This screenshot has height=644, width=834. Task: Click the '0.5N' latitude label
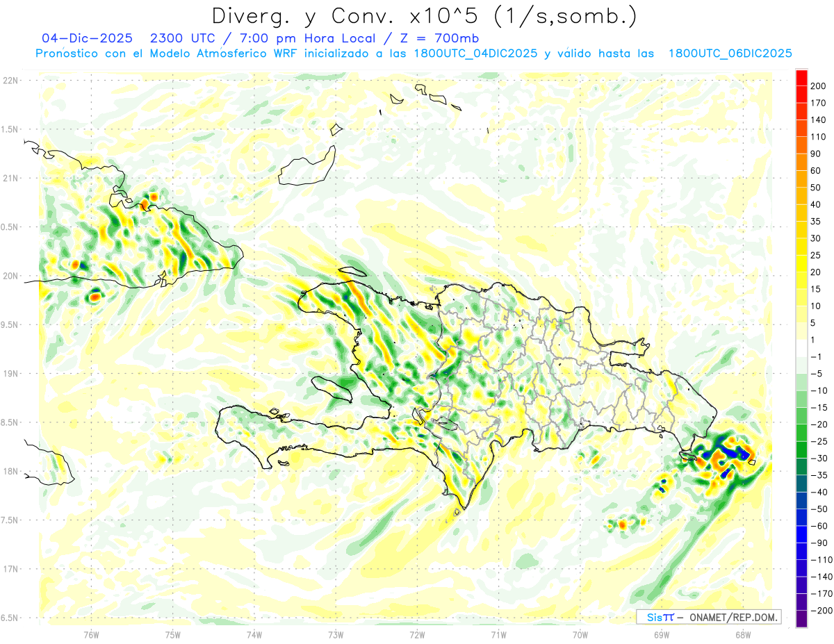click(x=10, y=227)
